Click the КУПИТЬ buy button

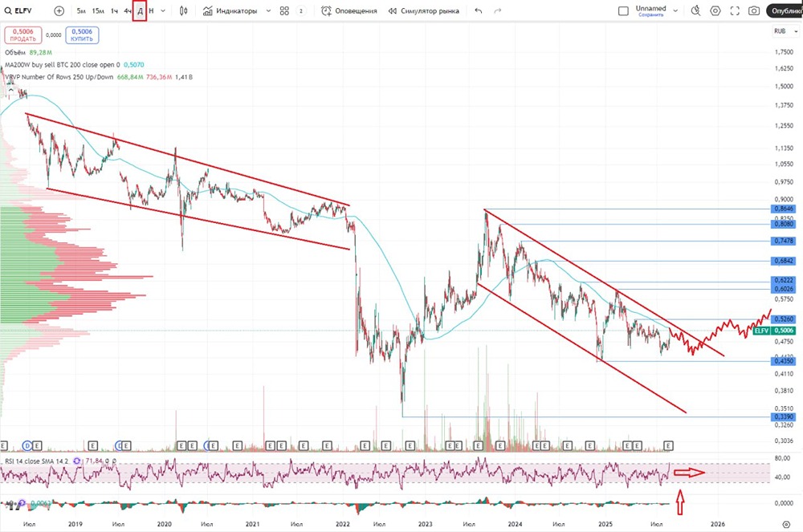82,35
